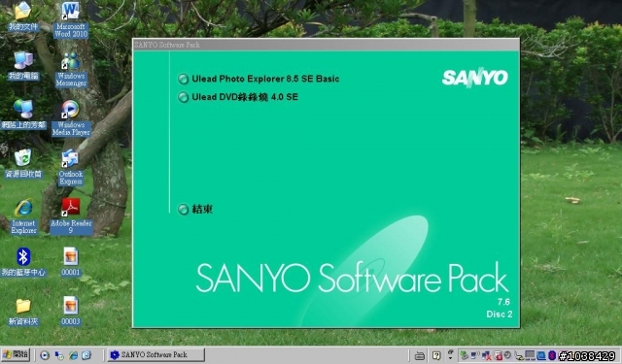Select the 00001 image file icon
The image size is (622, 364).
pyautogui.click(x=71, y=262)
